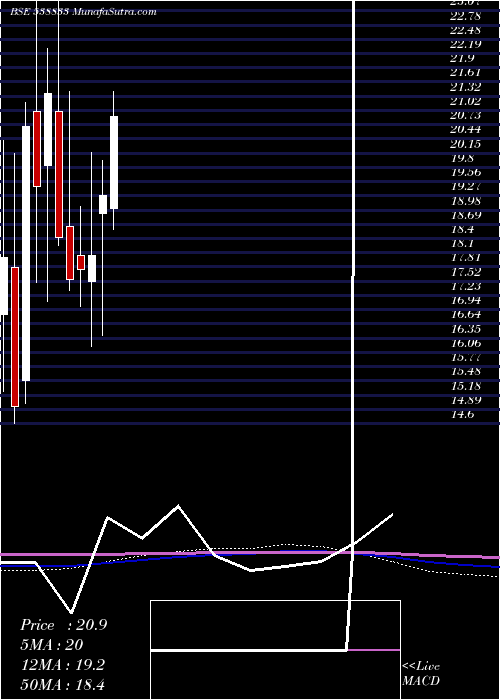The width and height of the screenshot is (500, 700).
Task: Click the 22.78 price axis label
Action: 466,16
